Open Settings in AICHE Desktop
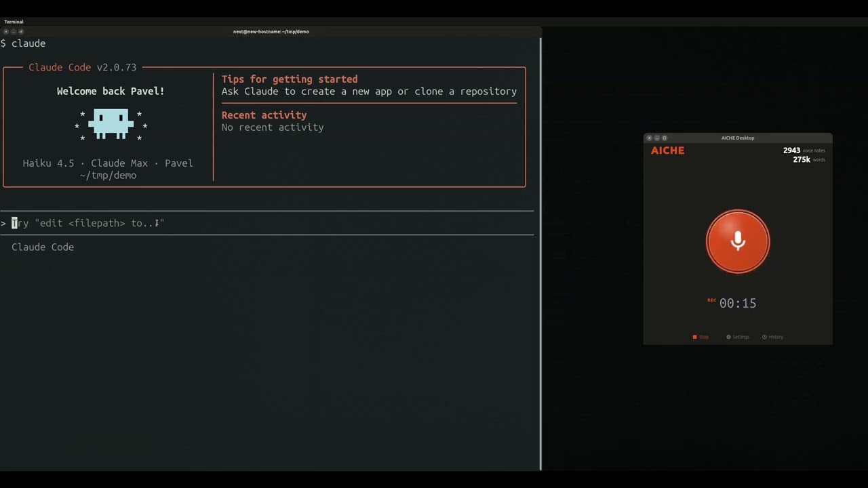This screenshot has height=488, width=868. point(738,337)
